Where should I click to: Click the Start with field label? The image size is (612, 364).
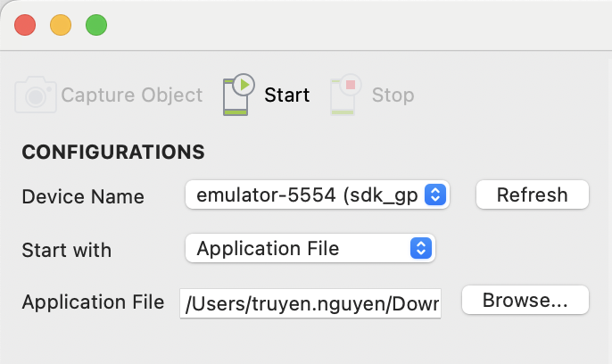68,250
